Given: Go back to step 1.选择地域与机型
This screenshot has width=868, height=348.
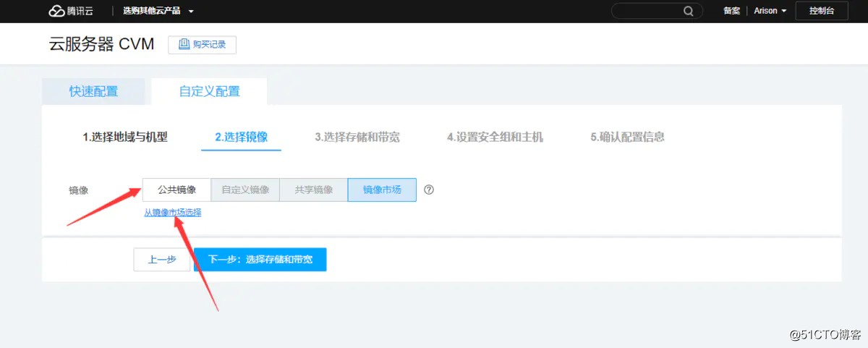Looking at the screenshot, I should coord(125,137).
